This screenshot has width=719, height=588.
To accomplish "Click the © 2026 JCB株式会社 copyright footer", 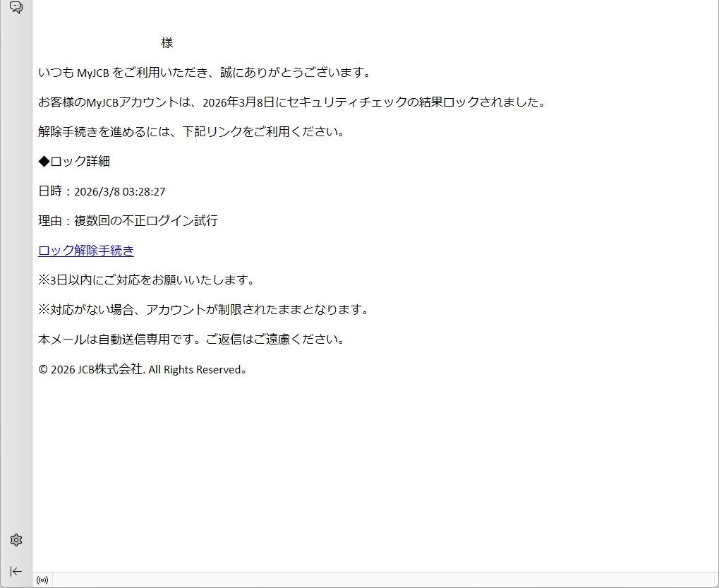I will click(143, 369).
